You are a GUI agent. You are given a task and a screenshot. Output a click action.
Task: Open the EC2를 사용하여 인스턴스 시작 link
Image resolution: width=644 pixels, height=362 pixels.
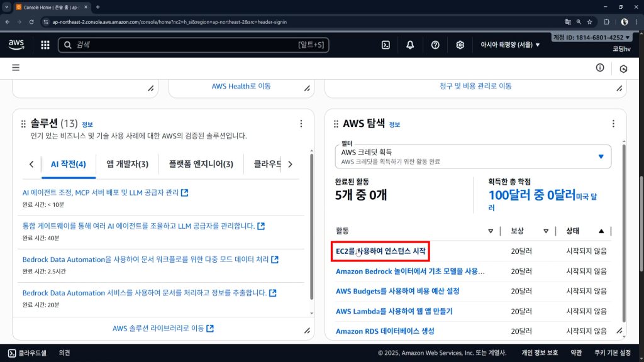click(380, 251)
